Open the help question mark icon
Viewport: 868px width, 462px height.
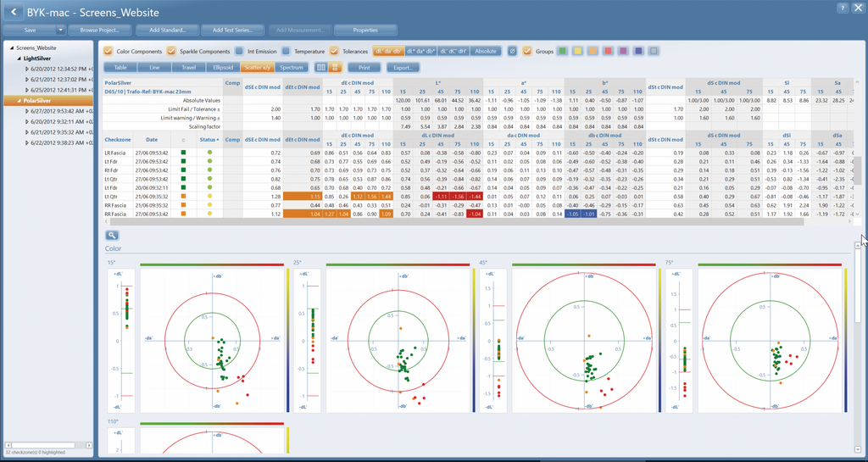click(x=842, y=8)
